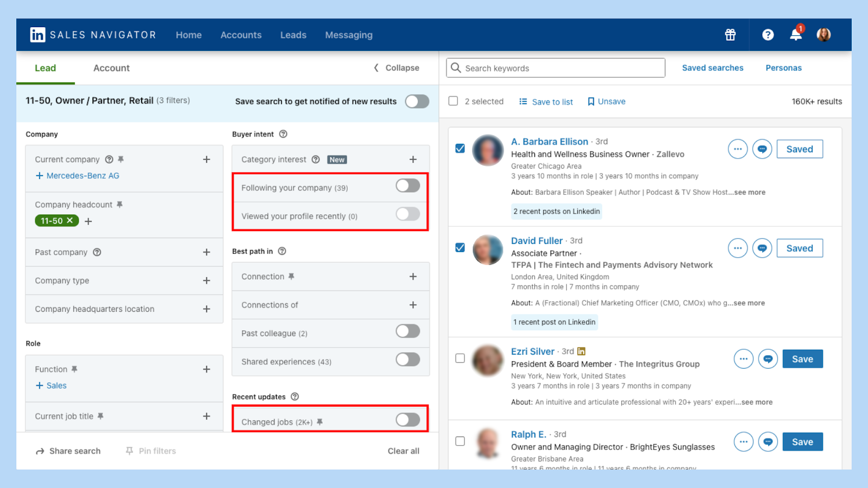Image resolution: width=868 pixels, height=488 pixels.
Task: Enable Viewed your profile recently filter
Action: [408, 214]
